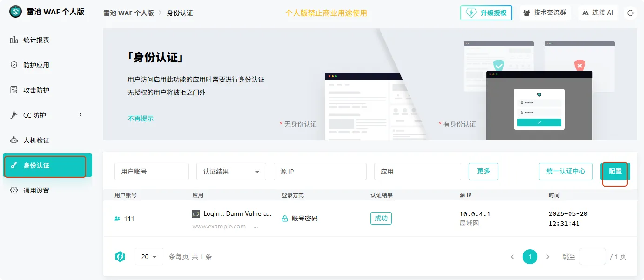Click the lock icon beside 账号密码
Image resolution: width=644 pixels, height=280 pixels.
point(285,219)
